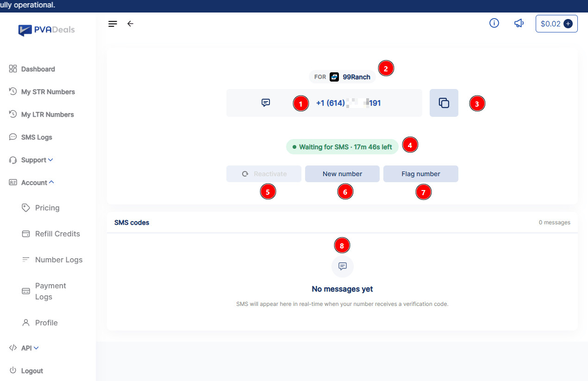The height and width of the screenshot is (381, 588).
Task: Click the Flag number button
Action: click(x=421, y=174)
